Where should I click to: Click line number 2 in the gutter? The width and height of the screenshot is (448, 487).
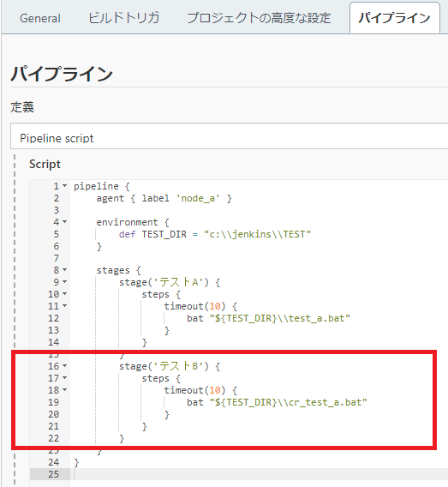pos(57,198)
